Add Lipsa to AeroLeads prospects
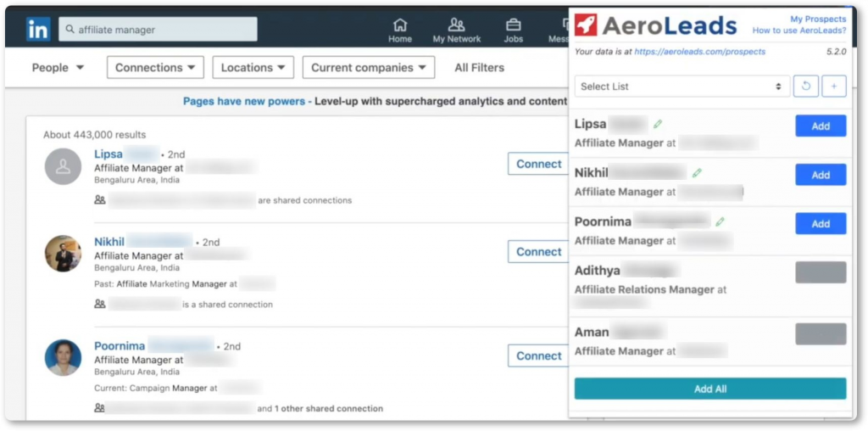 tap(821, 126)
